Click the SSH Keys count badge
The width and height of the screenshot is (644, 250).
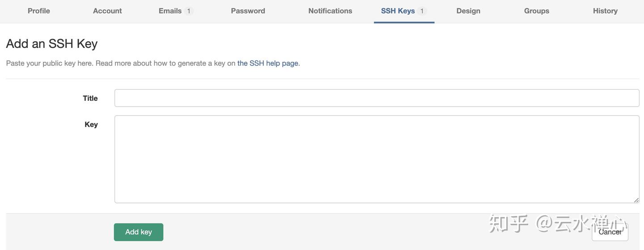point(422,11)
